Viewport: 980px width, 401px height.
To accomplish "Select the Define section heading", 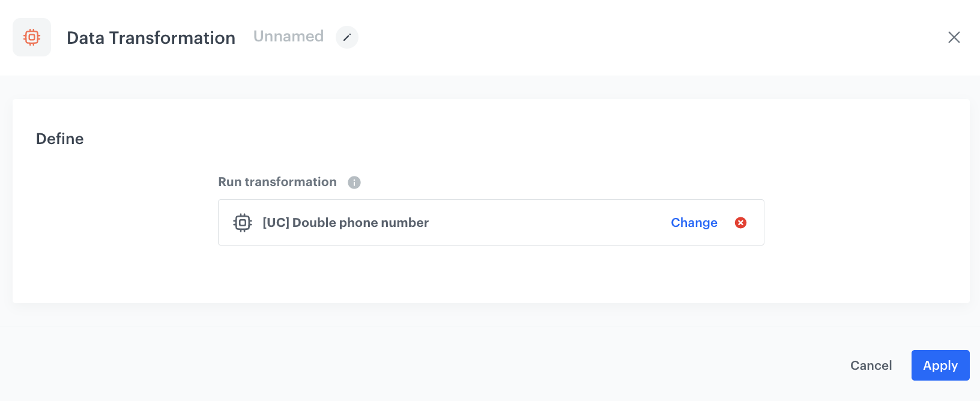I will pyautogui.click(x=60, y=139).
